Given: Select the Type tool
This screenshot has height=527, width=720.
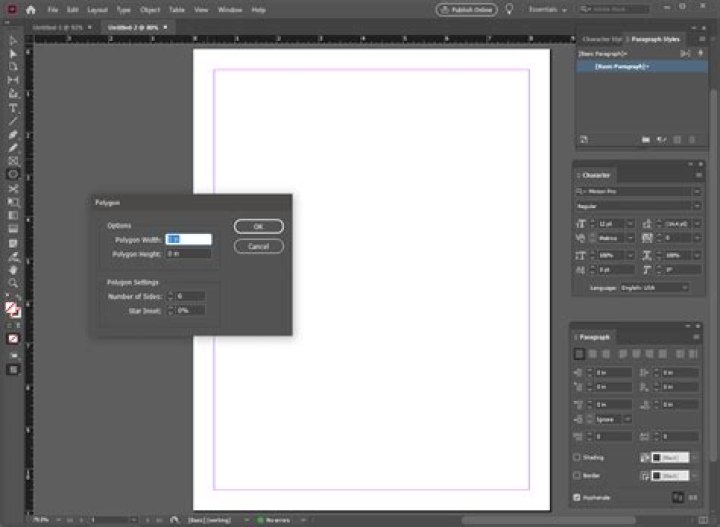Looking at the screenshot, I should (x=13, y=108).
